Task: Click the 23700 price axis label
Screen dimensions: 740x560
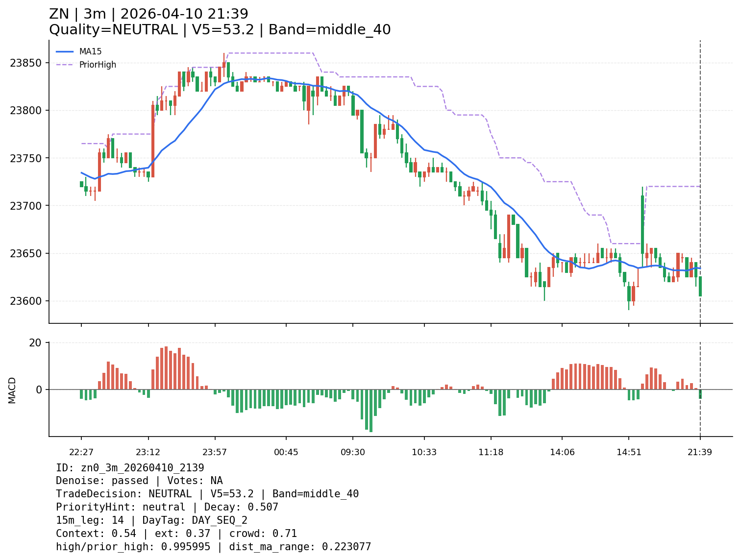Action: 26,206
